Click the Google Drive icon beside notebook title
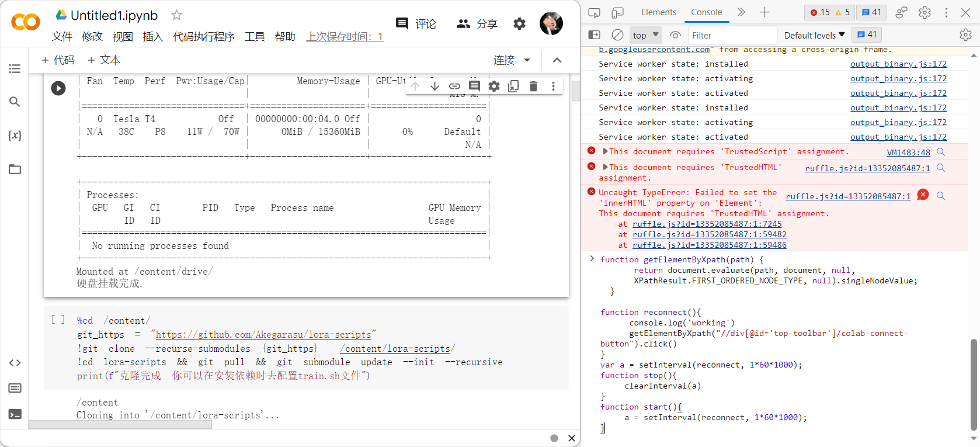The height and width of the screenshot is (447, 980). tap(61, 15)
